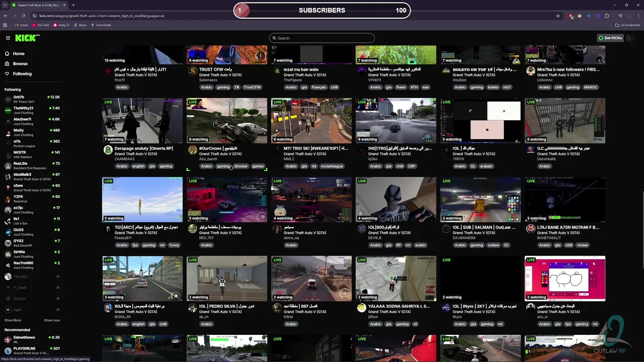Open the Derapage onduty Omerta RP stream thumbnail
Screen dimensions: 644x362
(x=142, y=121)
